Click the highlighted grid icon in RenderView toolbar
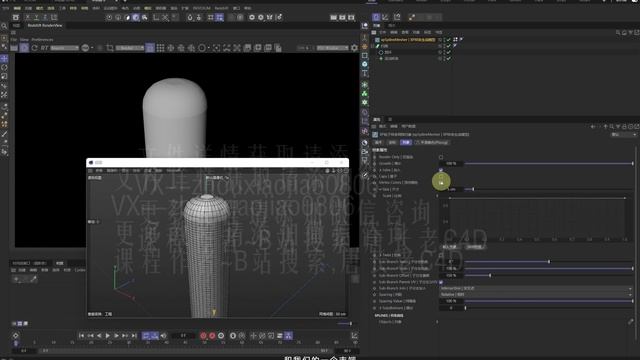Screen dimensions: 640x360 point(150,48)
